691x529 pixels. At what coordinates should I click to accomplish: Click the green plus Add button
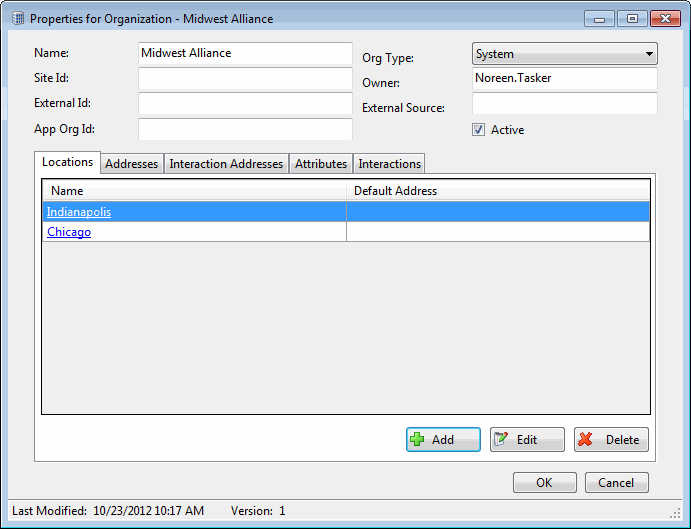[x=443, y=440]
